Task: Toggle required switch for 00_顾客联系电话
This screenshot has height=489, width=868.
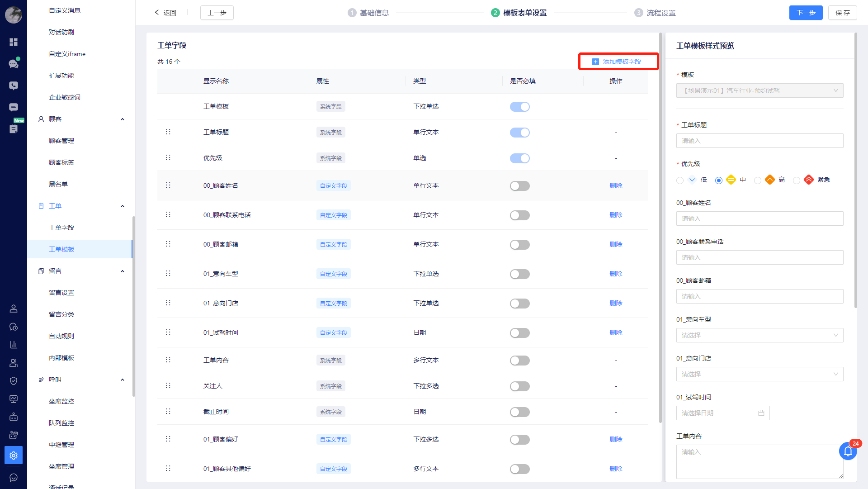Action: [520, 215]
